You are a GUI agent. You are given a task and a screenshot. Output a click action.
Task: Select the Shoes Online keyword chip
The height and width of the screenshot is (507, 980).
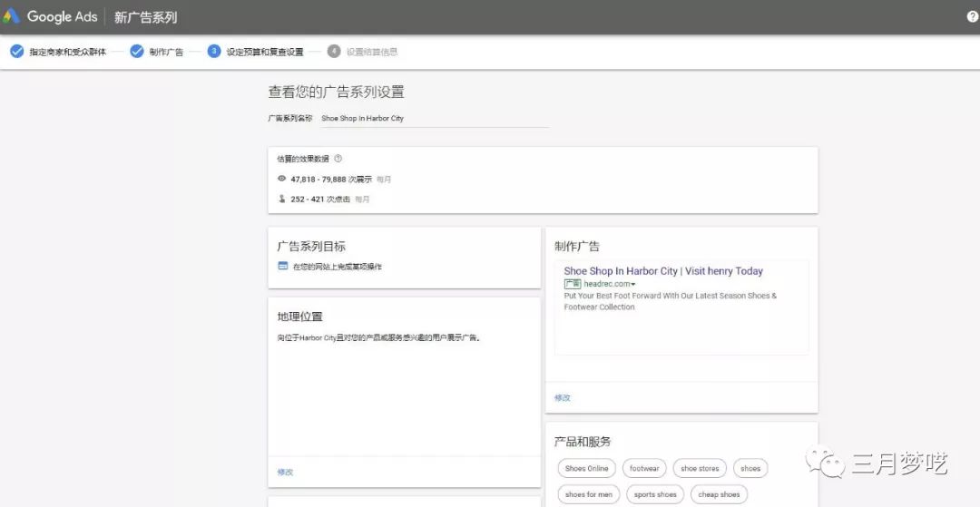point(586,469)
